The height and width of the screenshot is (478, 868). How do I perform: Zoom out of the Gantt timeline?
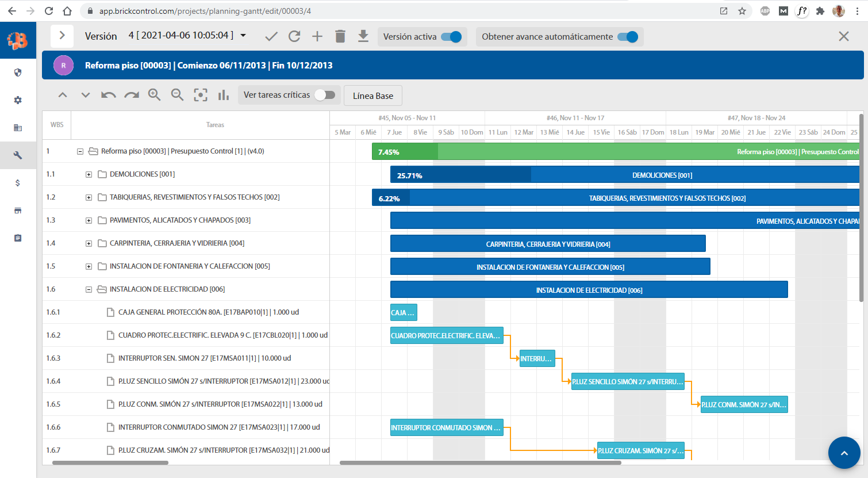(x=177, y=95)
